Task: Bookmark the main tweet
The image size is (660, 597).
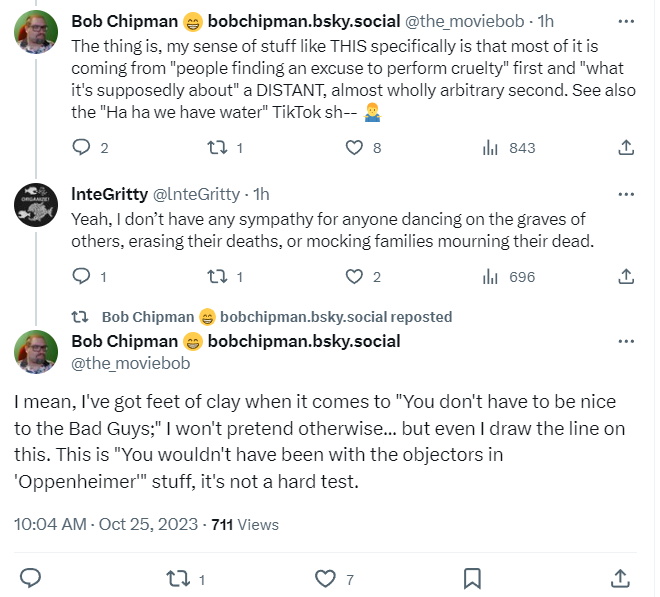Action: pos(473,578)
